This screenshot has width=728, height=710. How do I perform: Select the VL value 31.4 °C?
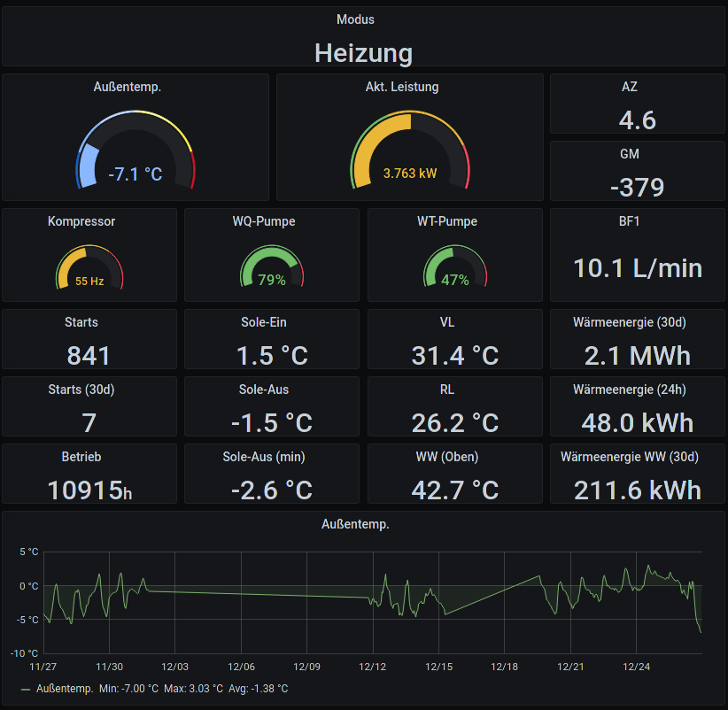point(455,356)
